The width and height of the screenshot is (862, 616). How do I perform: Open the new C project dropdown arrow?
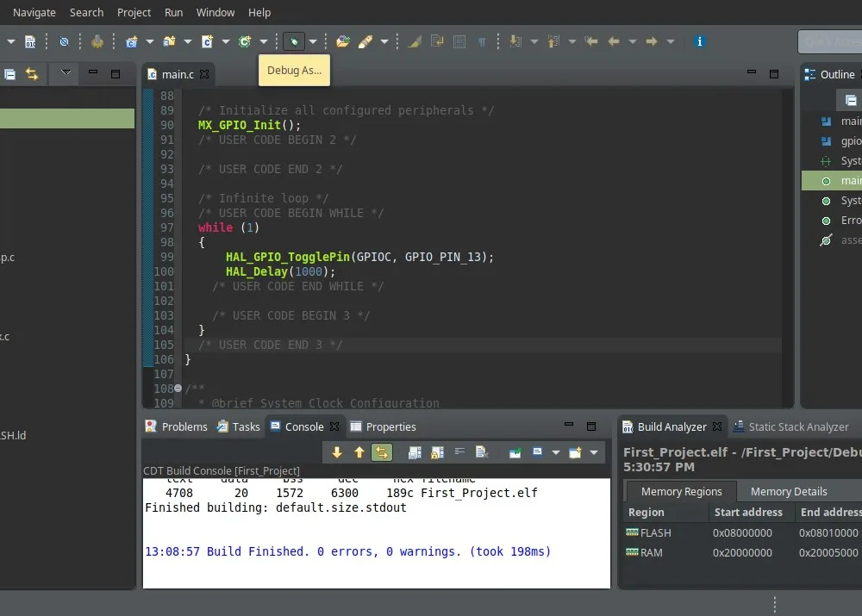click(149, 41)
